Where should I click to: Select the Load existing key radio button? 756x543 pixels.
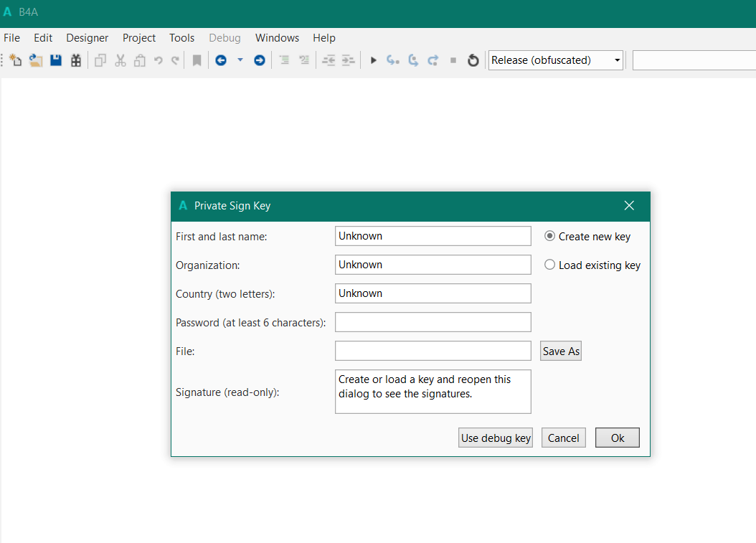(x=550, y=265)
